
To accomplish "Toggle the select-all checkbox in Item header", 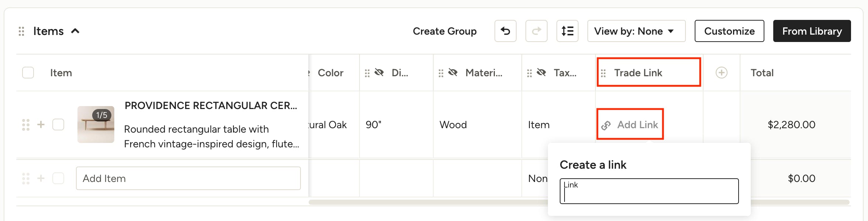I will point(28,73).
